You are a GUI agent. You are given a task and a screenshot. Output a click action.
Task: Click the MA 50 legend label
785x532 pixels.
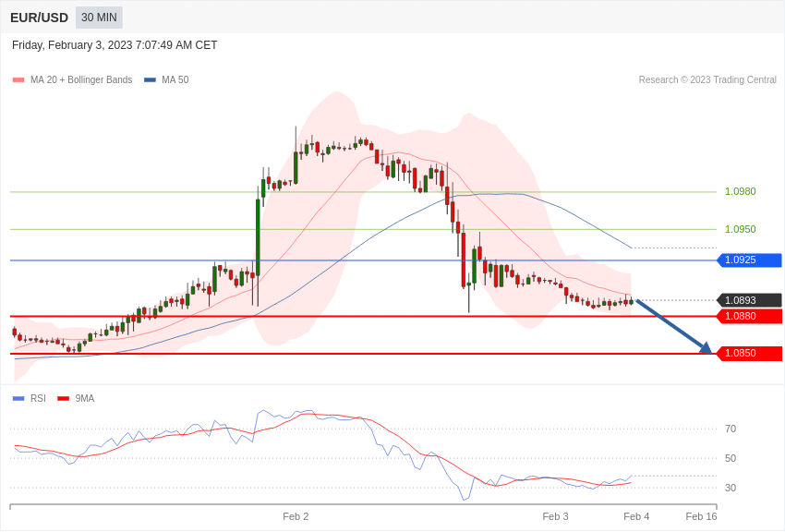pyautogui.click(x=175, y=80)
